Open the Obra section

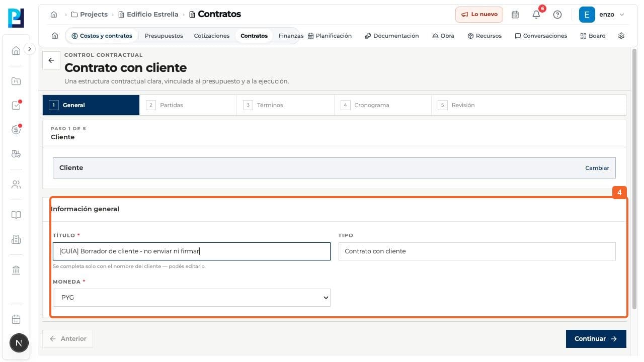(x=443, y=36)
